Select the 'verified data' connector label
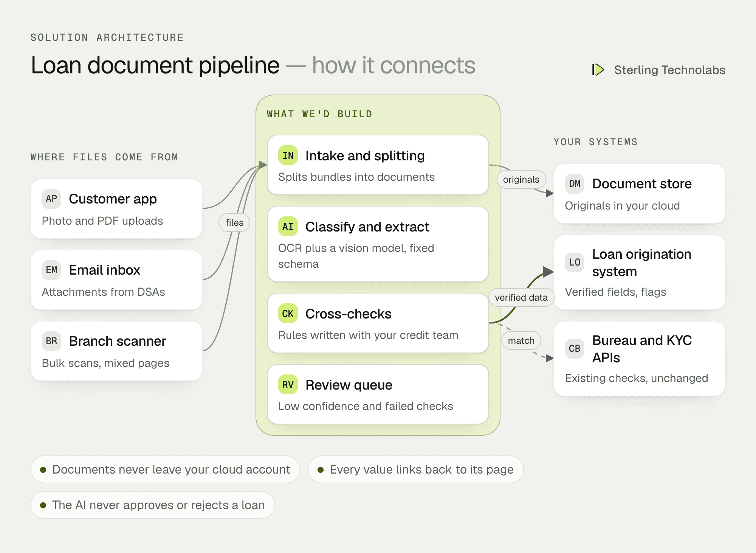The image size is (756, 553). [521, 297]
